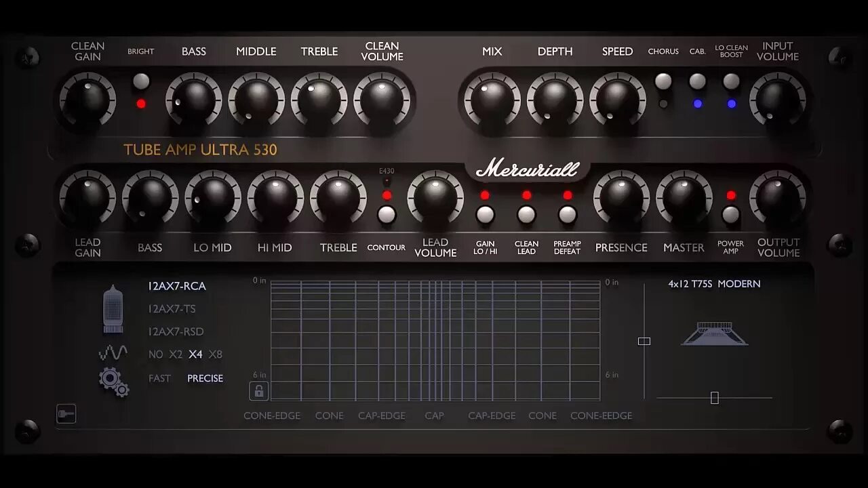The height and width of the screenshot is (488, 868).
Task: Toggle the Chorus switch
Action: 663,81
